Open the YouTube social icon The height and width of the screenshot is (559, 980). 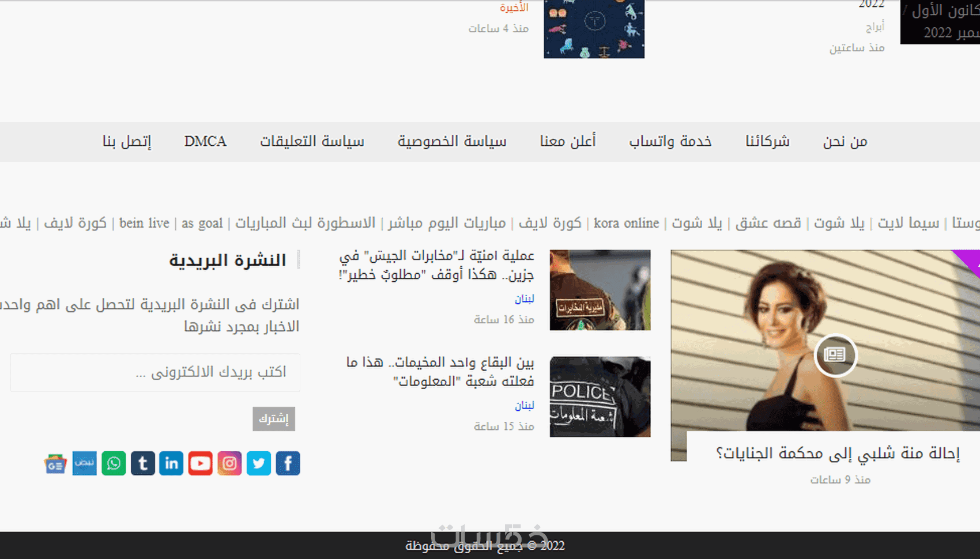click(201, 463)
